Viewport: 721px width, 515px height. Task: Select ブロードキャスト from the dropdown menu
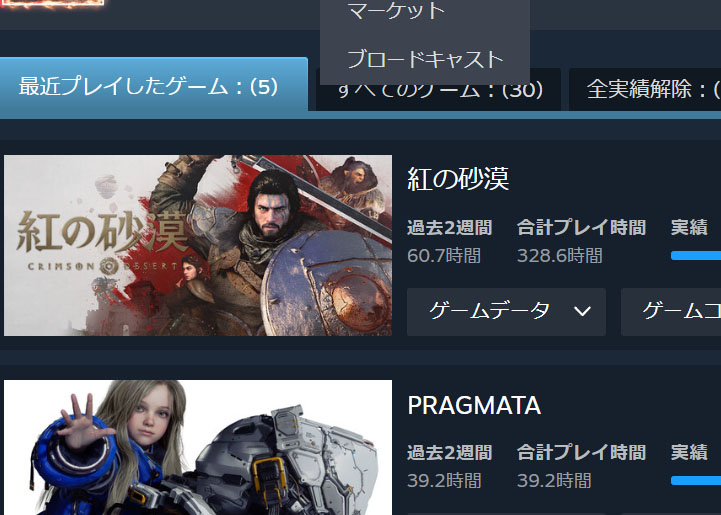point(424,59)
